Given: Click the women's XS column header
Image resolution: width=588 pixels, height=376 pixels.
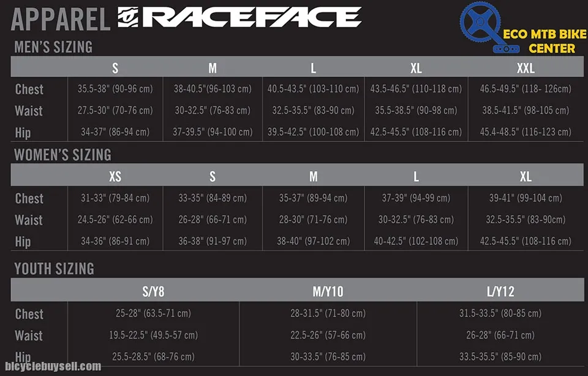Looking at the screenshot, I should pyautogui.click(x=115, y=176).
